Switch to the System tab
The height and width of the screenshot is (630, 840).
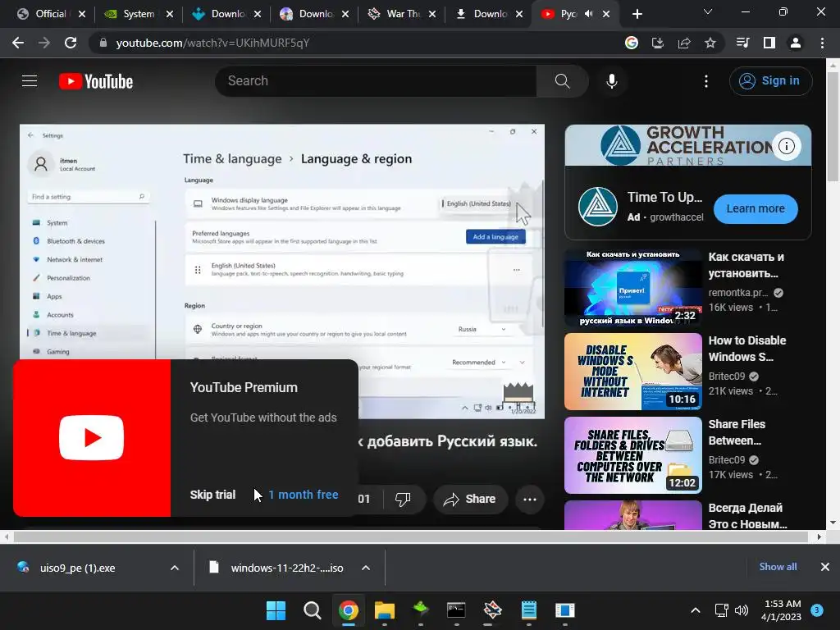coord(138,14)
